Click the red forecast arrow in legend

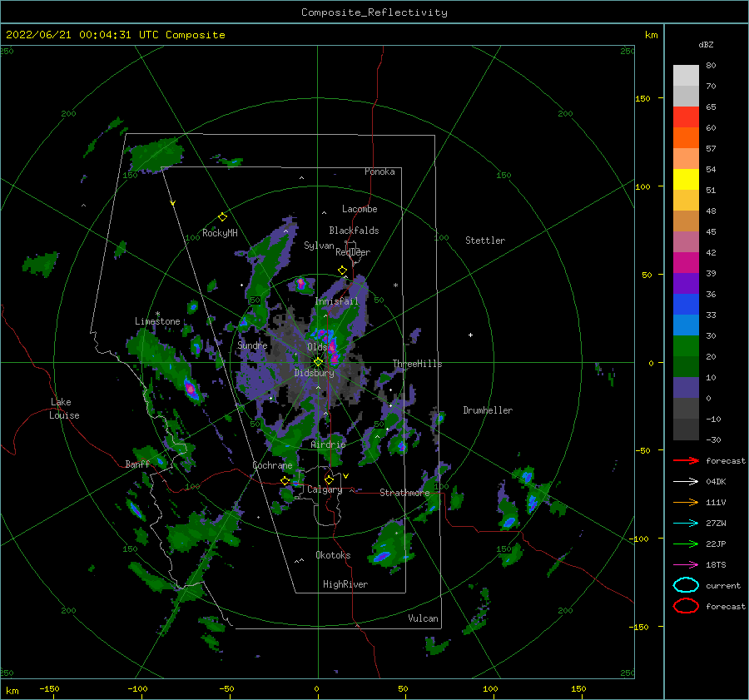(686, 460)
